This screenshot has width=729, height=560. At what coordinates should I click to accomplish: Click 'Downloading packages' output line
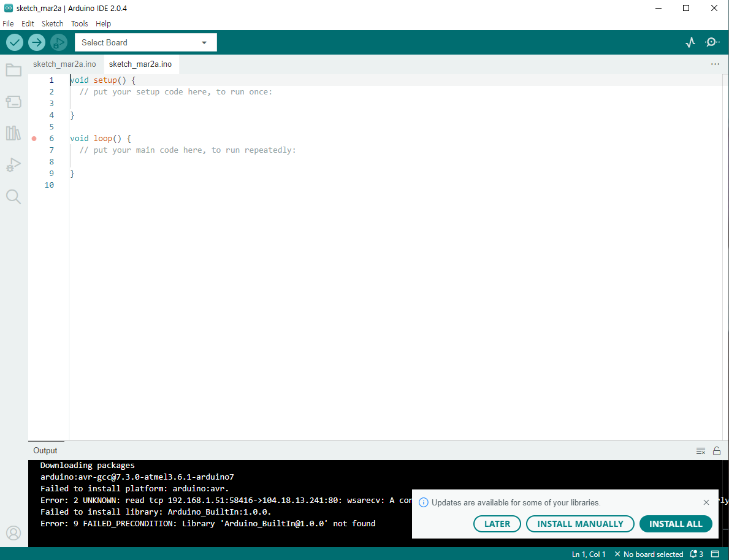pos(88,465)
